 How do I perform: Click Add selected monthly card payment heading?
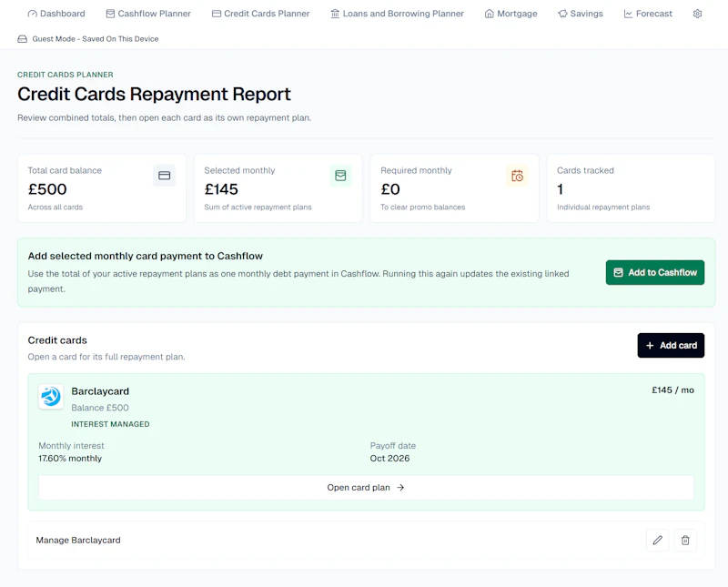(146, 256)
